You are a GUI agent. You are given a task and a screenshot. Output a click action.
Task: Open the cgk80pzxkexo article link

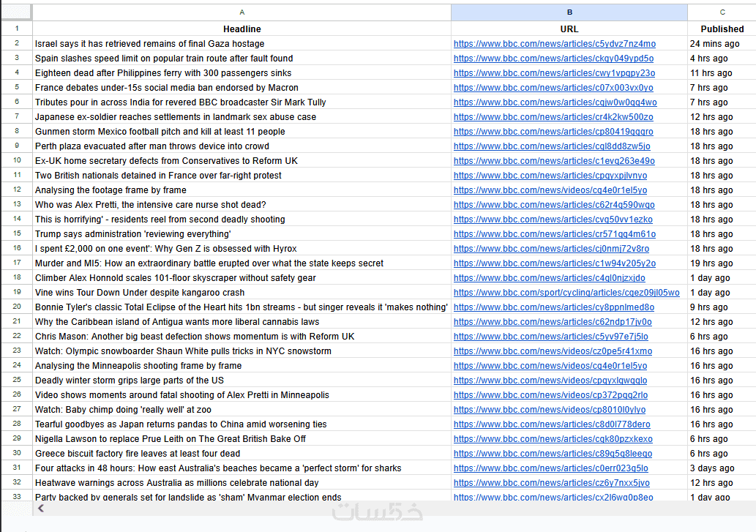click(x=553, y=439)
